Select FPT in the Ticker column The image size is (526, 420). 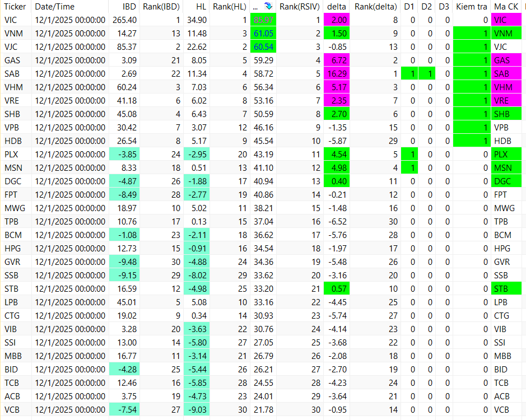(11, 194)
